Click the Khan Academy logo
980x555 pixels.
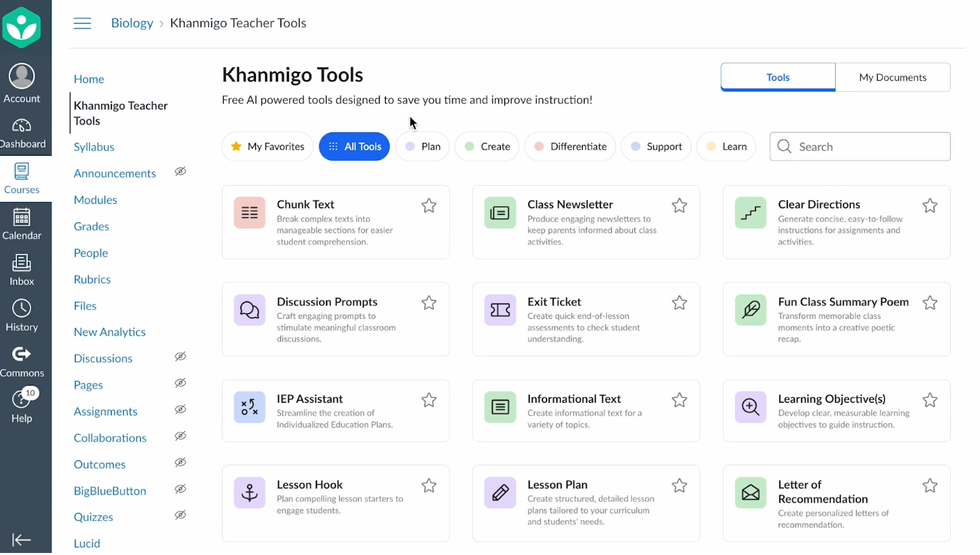22,27
